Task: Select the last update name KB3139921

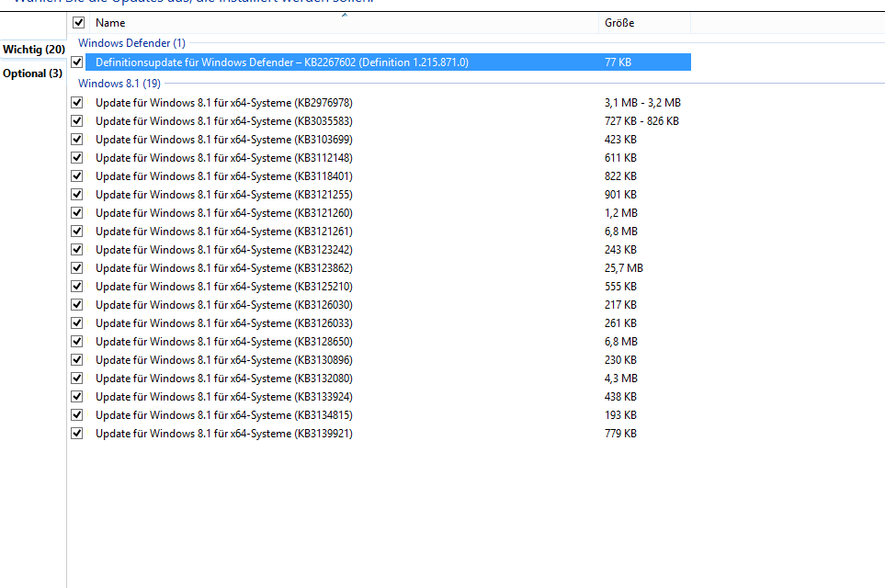Action: 224,434
